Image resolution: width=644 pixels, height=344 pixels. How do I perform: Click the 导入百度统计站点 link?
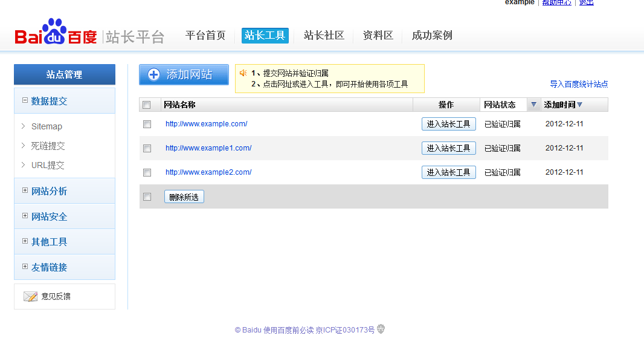pyautogui.click(x=579, y=84)
